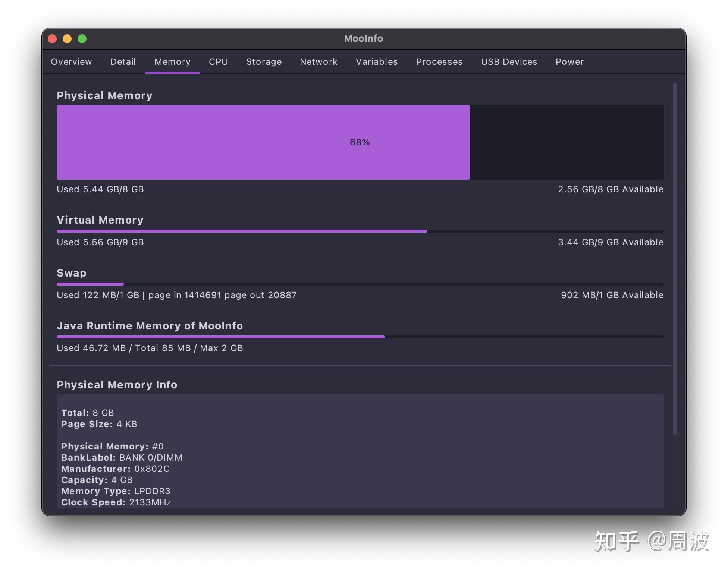Switch to the Power tab
This screenshot has height=571, width=728.
tap(569, 62)
